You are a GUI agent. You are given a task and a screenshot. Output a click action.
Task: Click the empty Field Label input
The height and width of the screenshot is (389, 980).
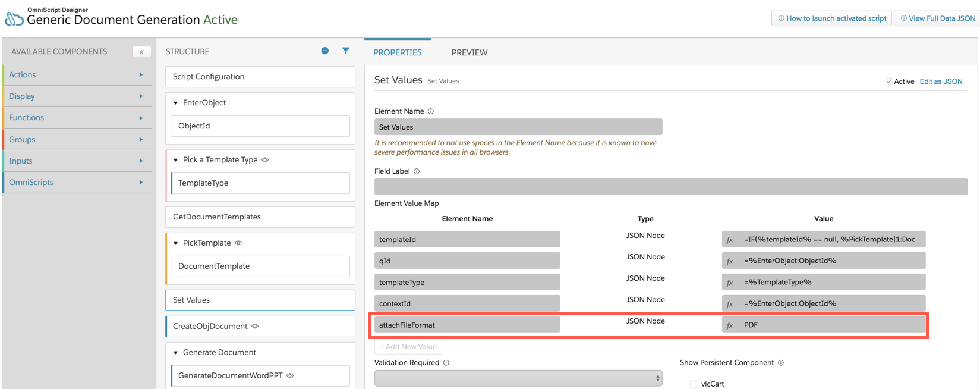[671, 187]
